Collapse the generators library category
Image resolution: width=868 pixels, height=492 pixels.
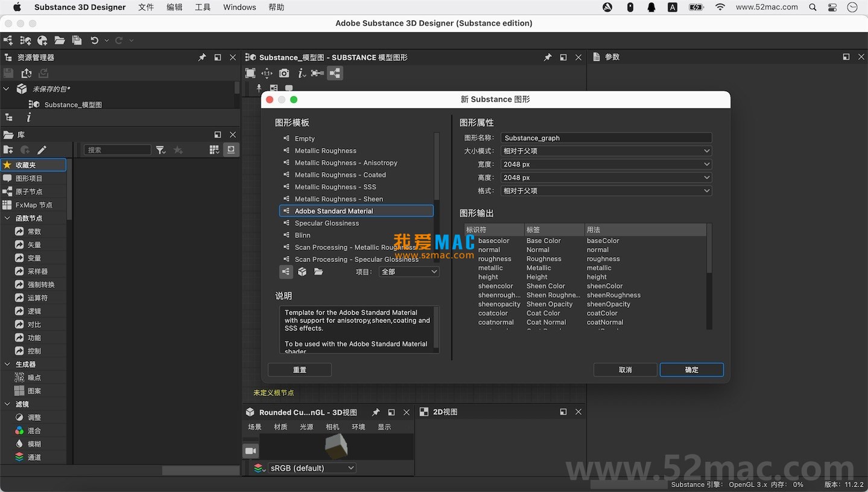tap(7, 364)
